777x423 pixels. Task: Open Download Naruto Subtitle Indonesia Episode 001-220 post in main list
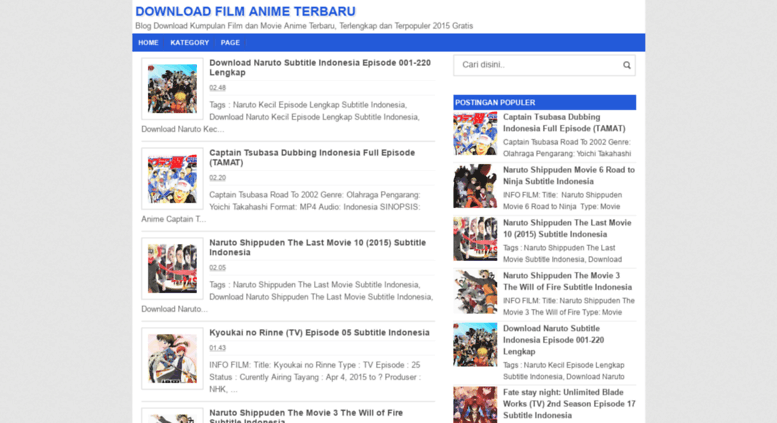(x=320, y=67)
